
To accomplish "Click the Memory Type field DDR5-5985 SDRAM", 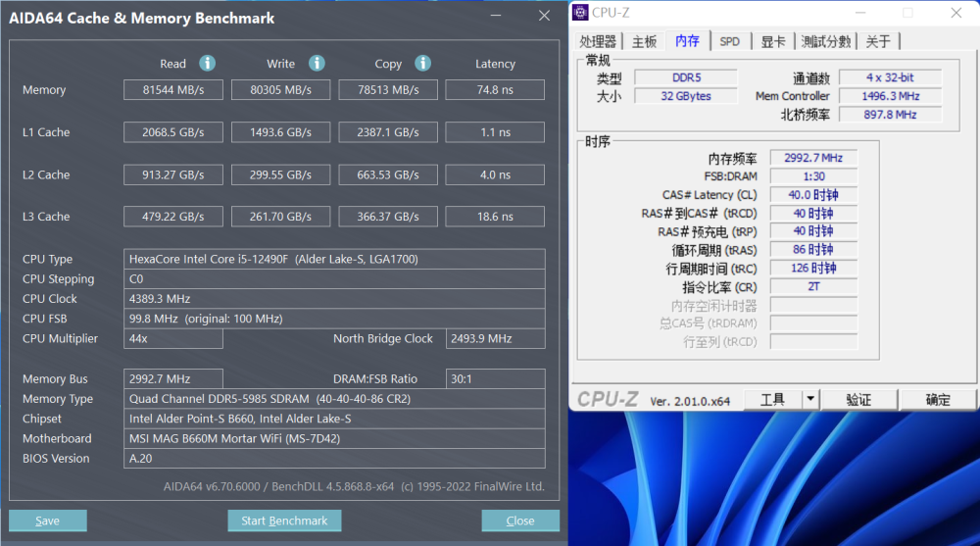I will click(334, 398).
